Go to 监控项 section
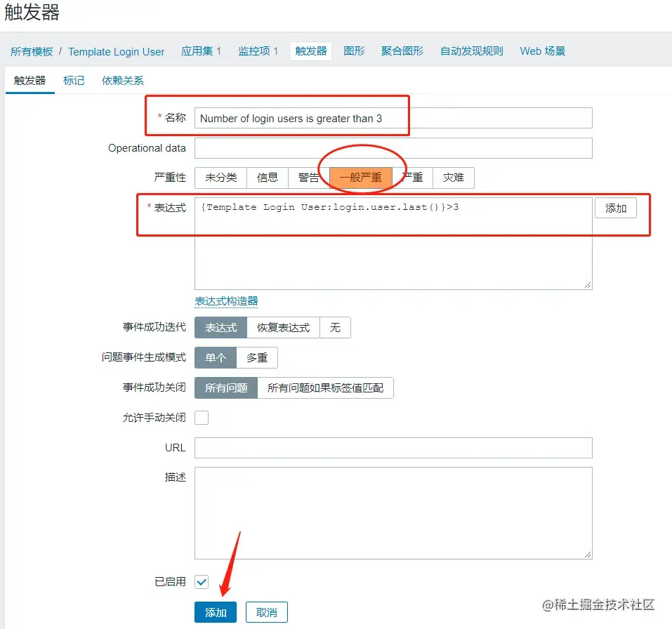Viewport: 672px width, 629px height. click(258, 51)
